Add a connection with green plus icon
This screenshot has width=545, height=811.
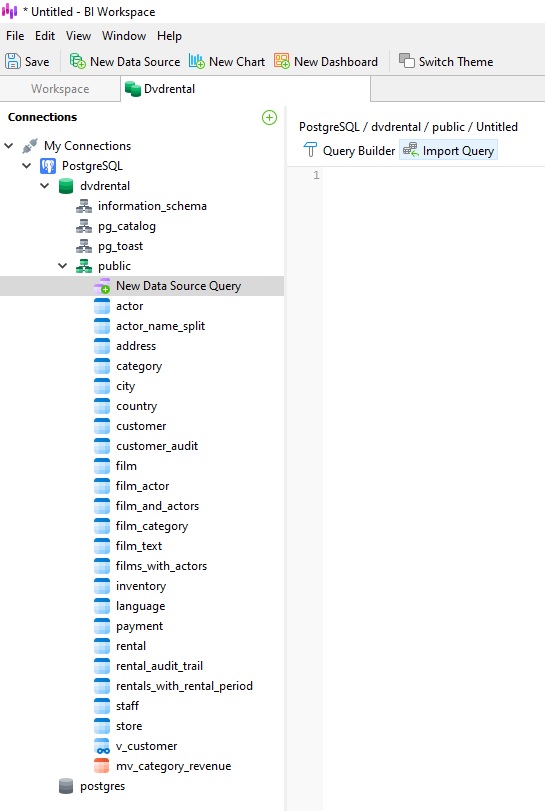pyautogui.click(x=269, y=117)
